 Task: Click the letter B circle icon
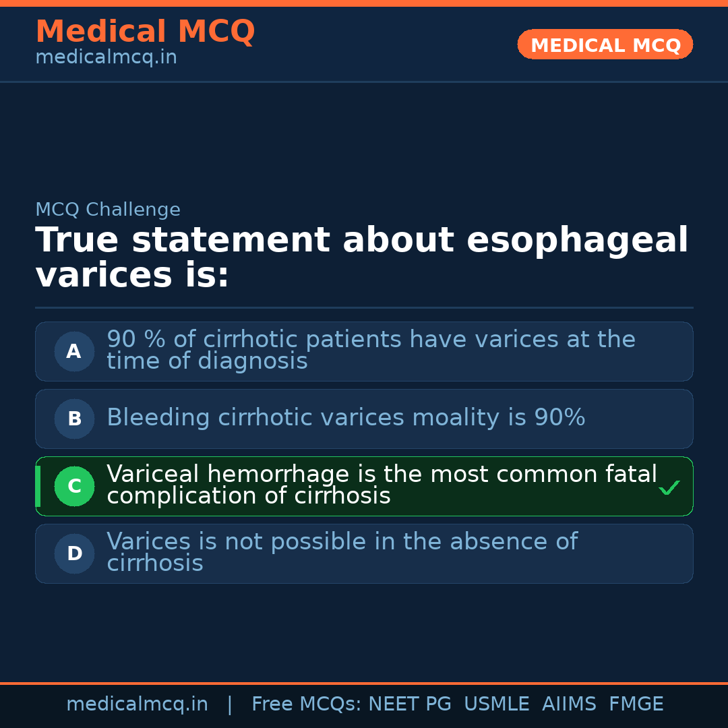coord(74,419)
